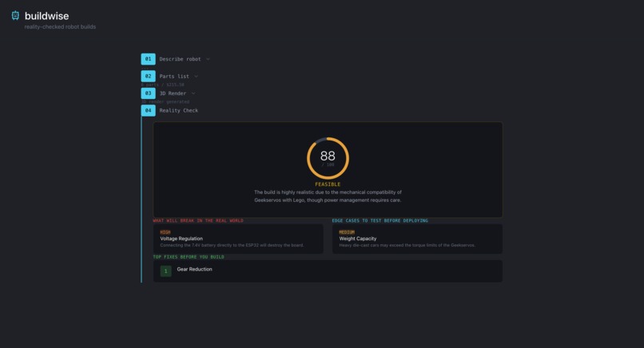Click the HIGH severity tag
Image resolution: width=644 pixels, height=348 pixels.
point(165,232)
